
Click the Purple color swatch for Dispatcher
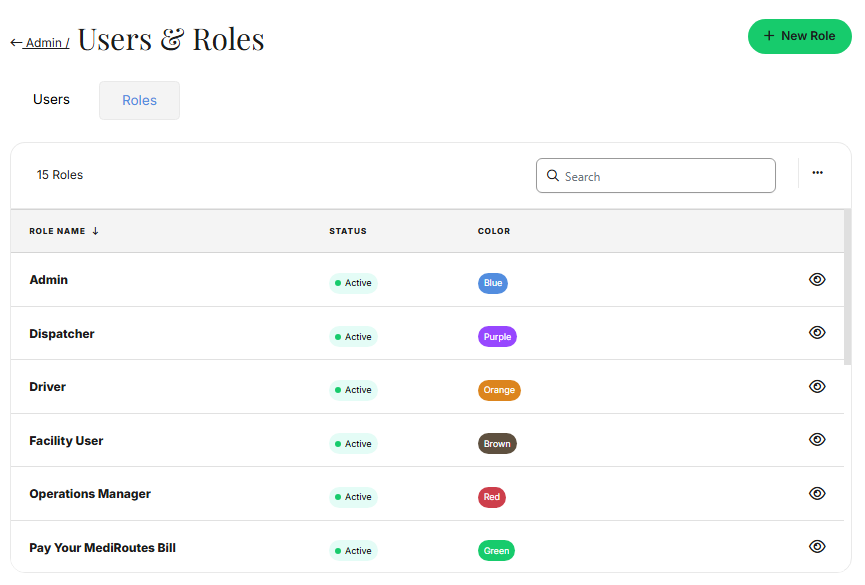pyautogui.click(x=497, y=336)
